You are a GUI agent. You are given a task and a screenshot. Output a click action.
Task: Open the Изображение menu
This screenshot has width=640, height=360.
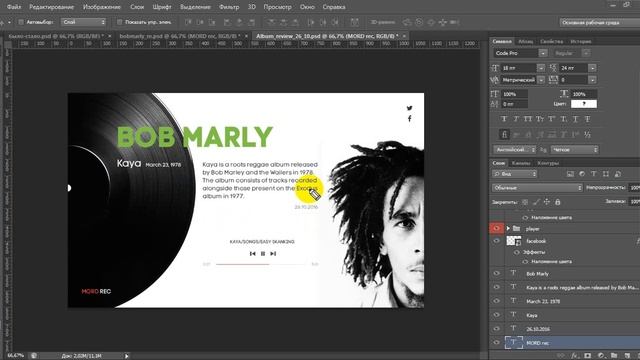tap(102, 7)
